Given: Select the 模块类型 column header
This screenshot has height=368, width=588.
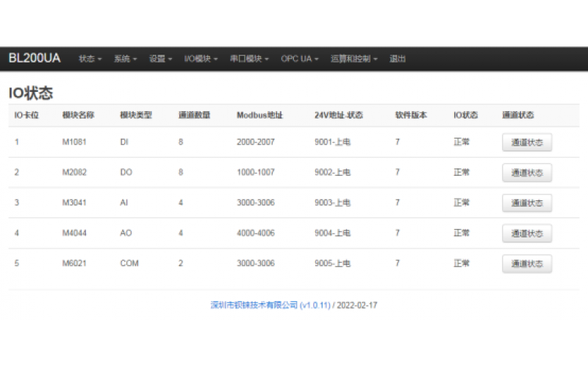Looking at the screenshot, I should (136, 116).
